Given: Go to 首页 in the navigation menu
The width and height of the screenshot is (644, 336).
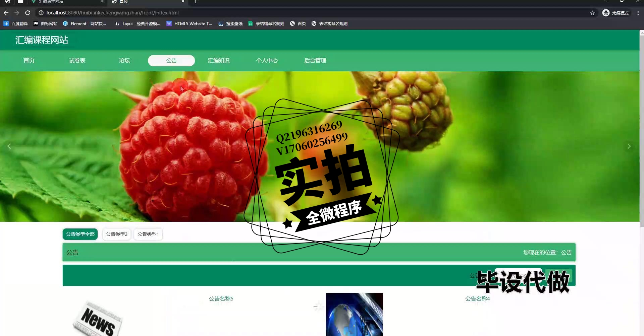Looking at the screenshot, I should pyautogui.click(x=29, y=60).
